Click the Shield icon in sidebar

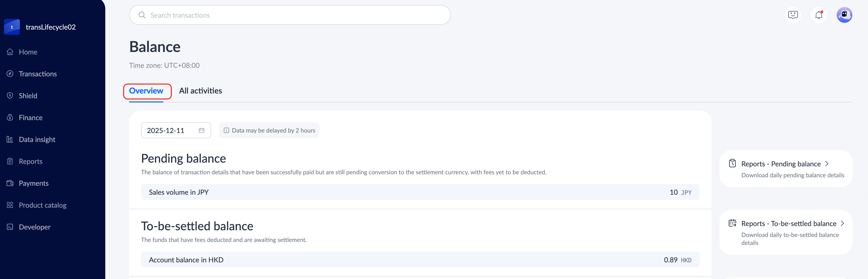(x=10, y=96)
